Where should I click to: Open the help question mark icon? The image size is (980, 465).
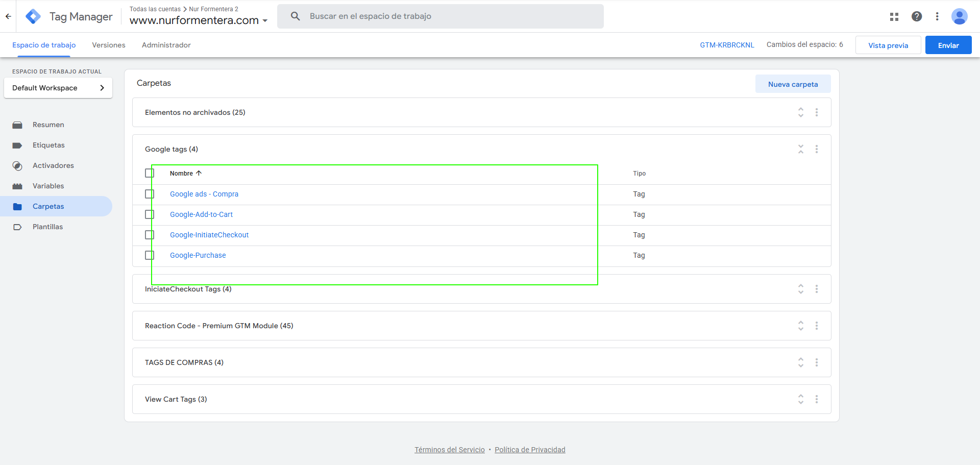point(917,16)
